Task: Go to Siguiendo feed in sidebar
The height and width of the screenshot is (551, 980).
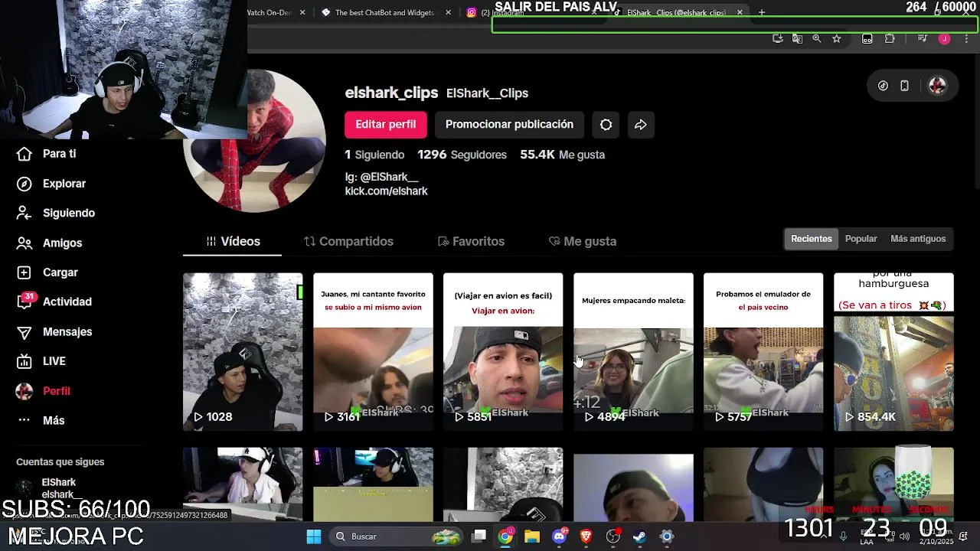Action: coord(56,214)
